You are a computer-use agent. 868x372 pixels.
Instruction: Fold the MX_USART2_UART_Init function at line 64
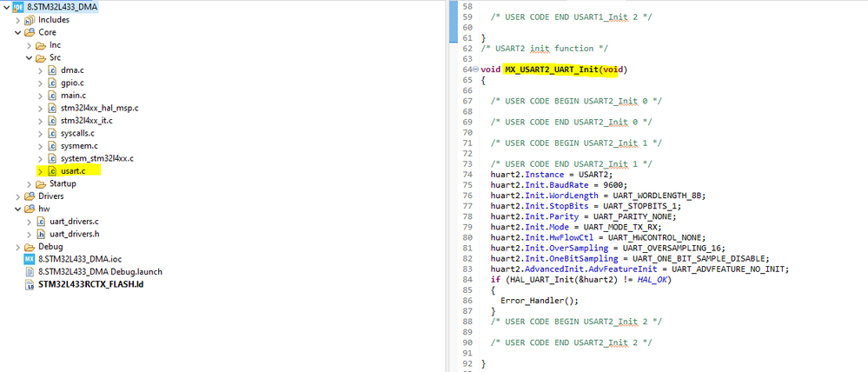(x=477, y=70)
